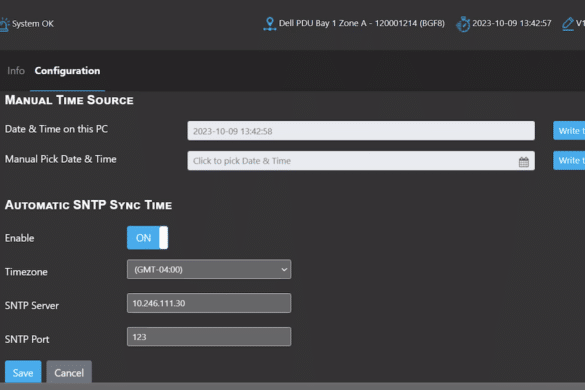Click Write button beside PC date time
The height and width of the screenshot is (390, 585).
coord(569,131)
